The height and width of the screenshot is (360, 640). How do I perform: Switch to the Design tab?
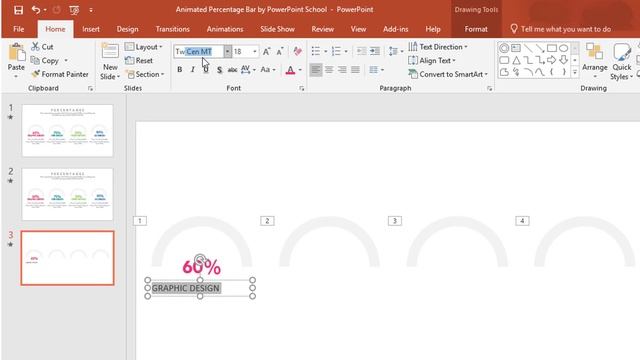coord(127,29)
